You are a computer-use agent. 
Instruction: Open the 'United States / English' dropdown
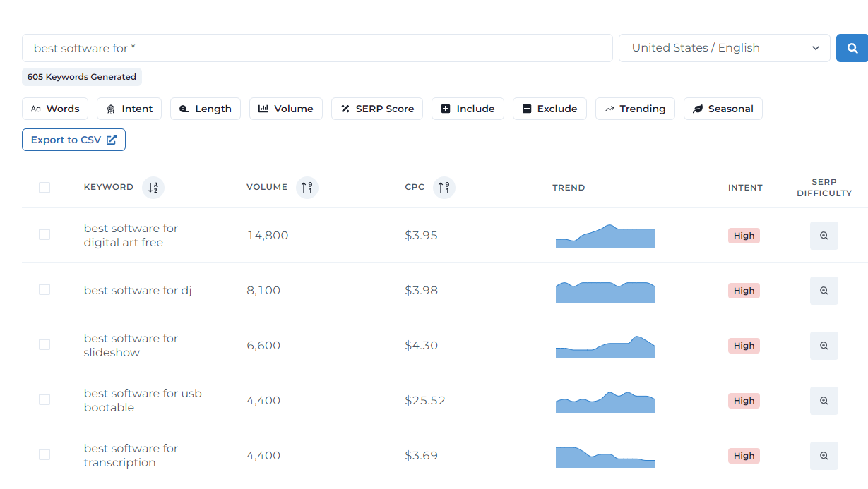(x=724, y=47)
